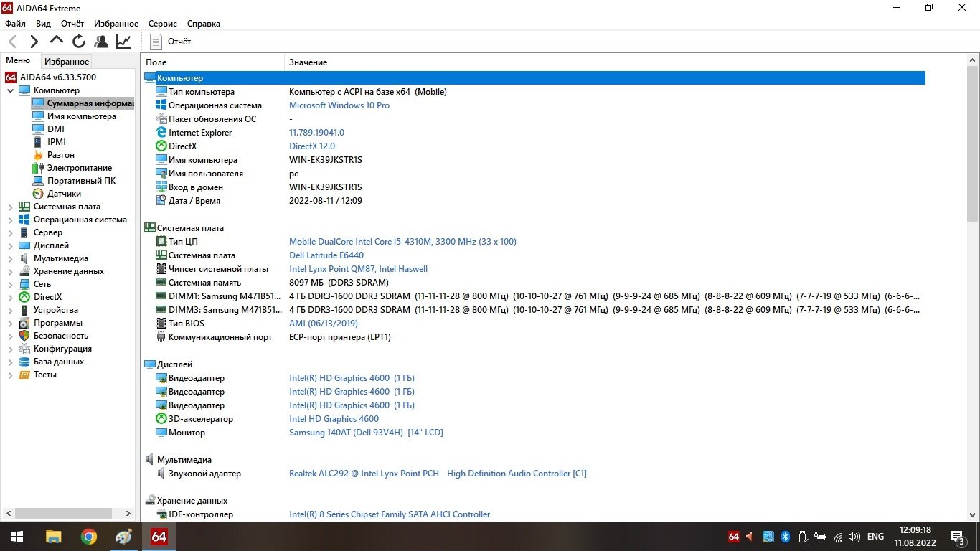Viewport: 980px width, 551px height.
Task: Switch to the Меню sidebar tab
Action: click(x=18, y=61)
